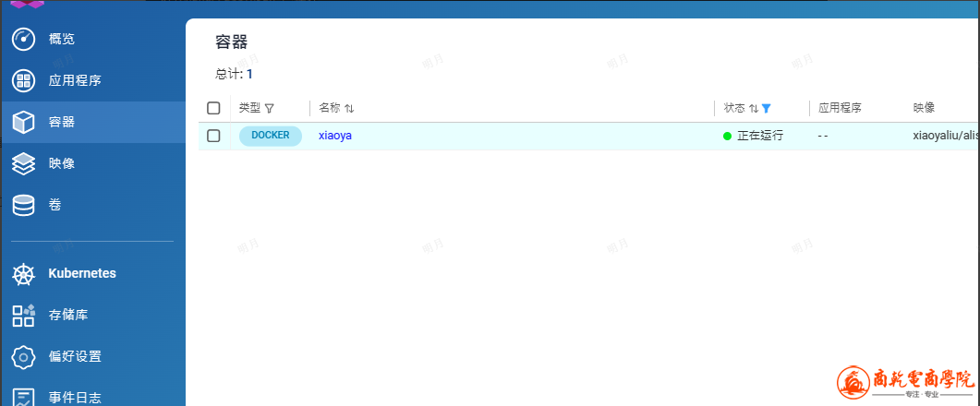This screenshot has width=980, height=406.
Task: Tick the checkbox for xiaoya container
Action: (213, 136)
